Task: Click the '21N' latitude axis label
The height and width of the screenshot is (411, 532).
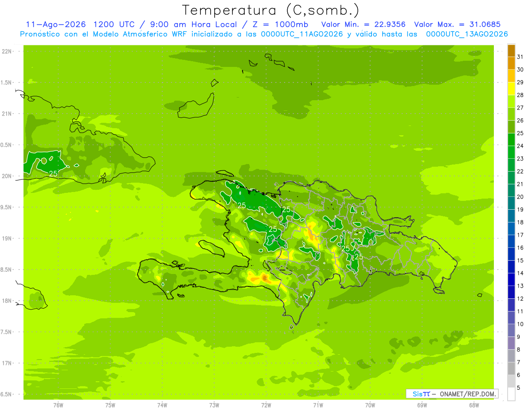Action: click(6, 114)
